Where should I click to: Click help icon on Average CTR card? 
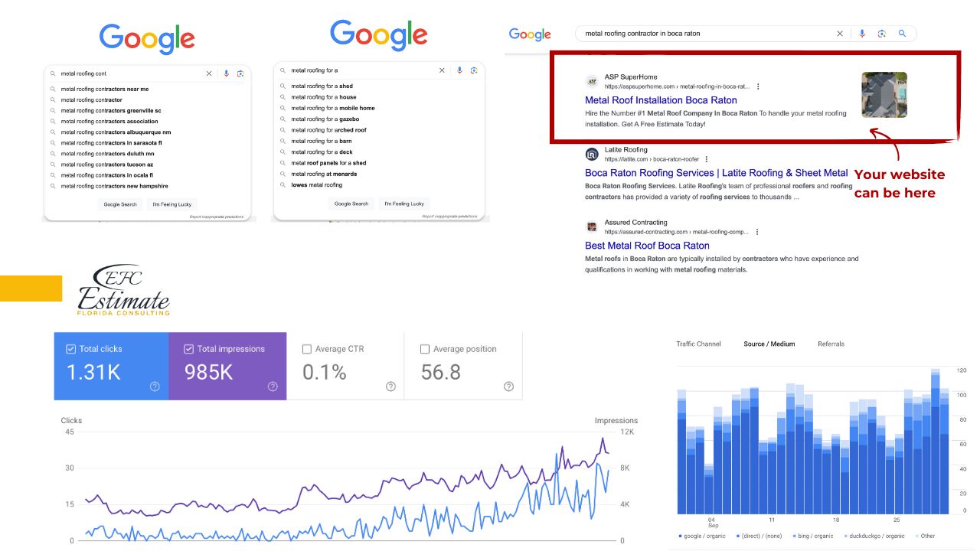pos(390,386)
